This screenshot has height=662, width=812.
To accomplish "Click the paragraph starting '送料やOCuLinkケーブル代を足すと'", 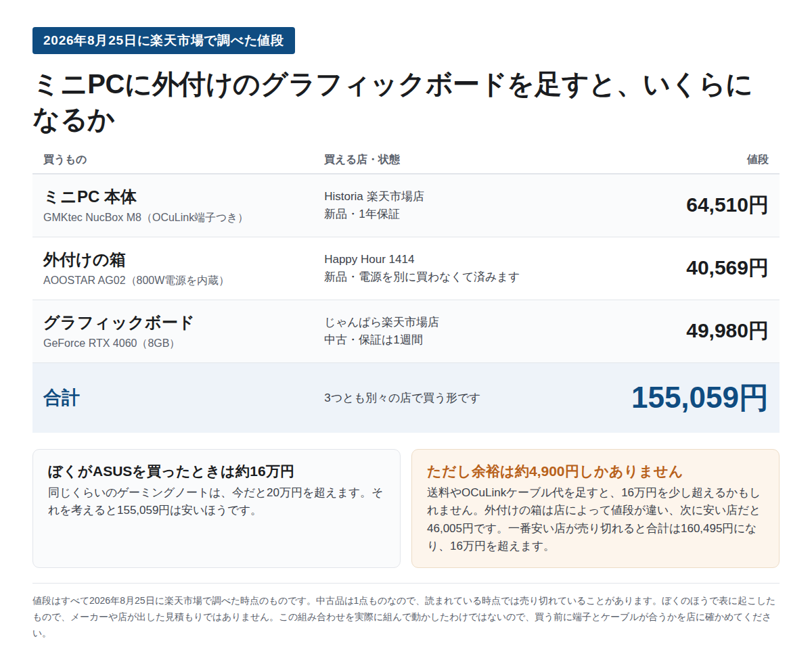I will [x=594, y=519].
